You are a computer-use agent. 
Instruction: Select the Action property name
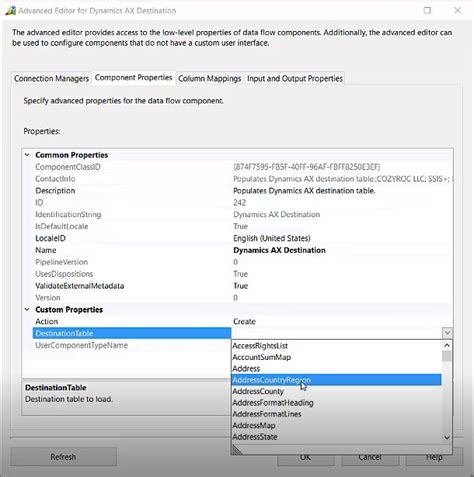click(x=47, y=322)
